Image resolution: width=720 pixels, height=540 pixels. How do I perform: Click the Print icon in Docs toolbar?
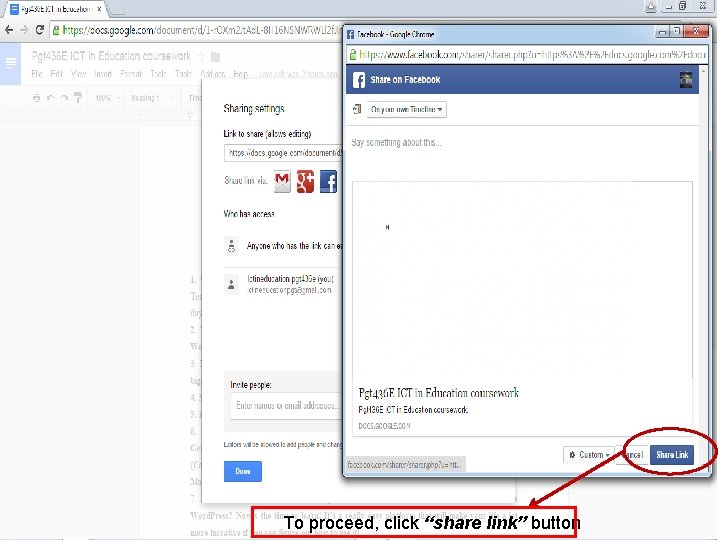(36, 98)
